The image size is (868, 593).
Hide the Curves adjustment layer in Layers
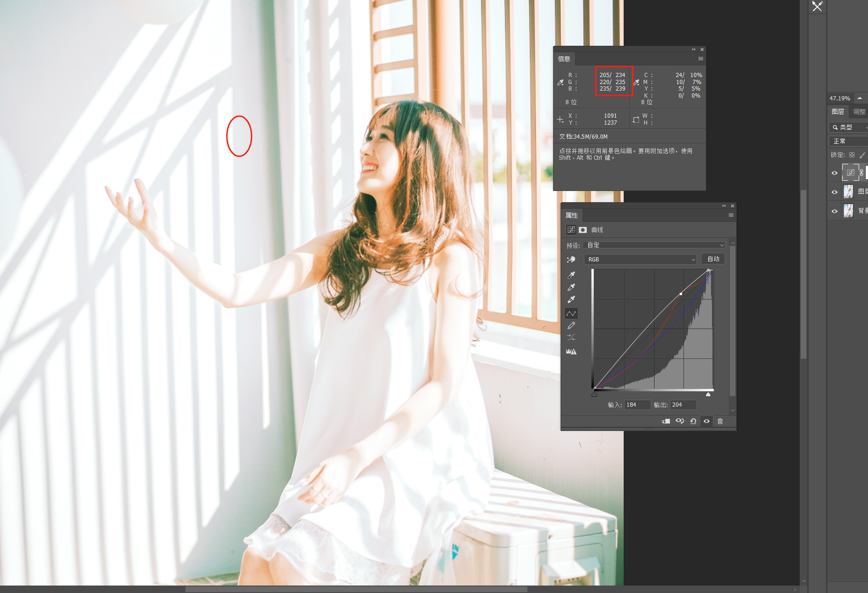[x=834, y=173]
